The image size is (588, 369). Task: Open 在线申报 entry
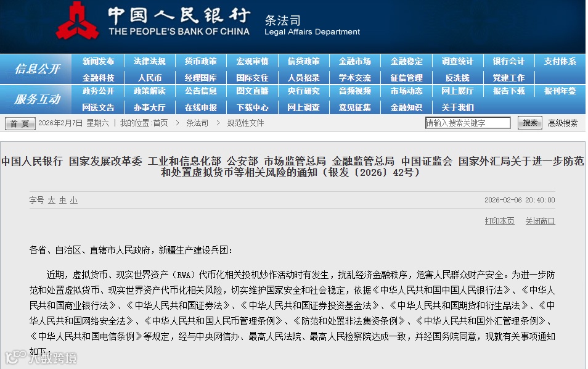tap(201, 107)
